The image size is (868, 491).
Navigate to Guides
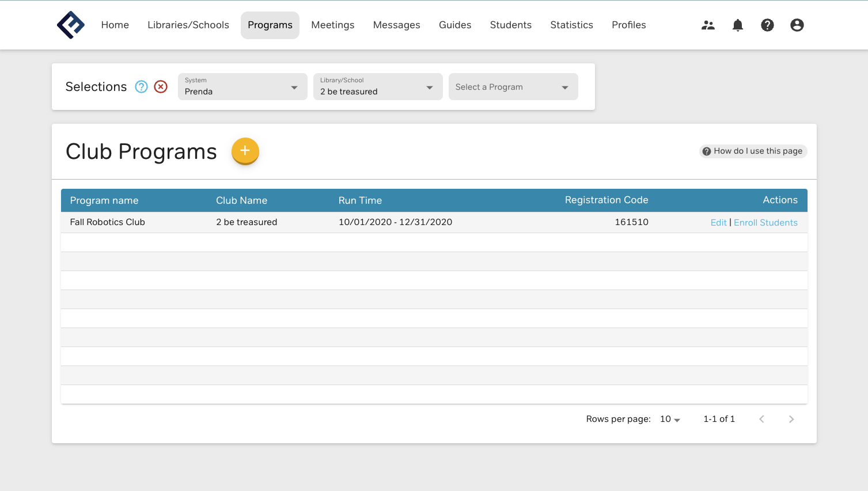click(455, 25)
